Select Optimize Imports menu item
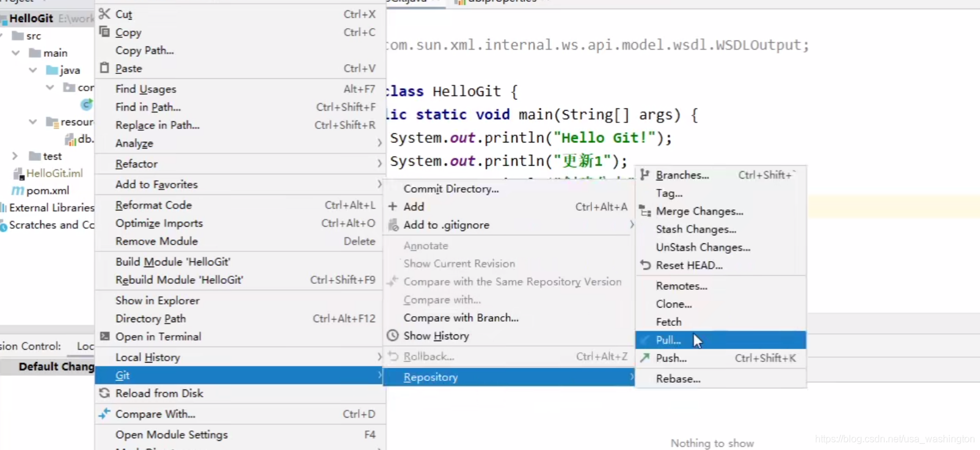980x450 pixels. click(240, 223)
